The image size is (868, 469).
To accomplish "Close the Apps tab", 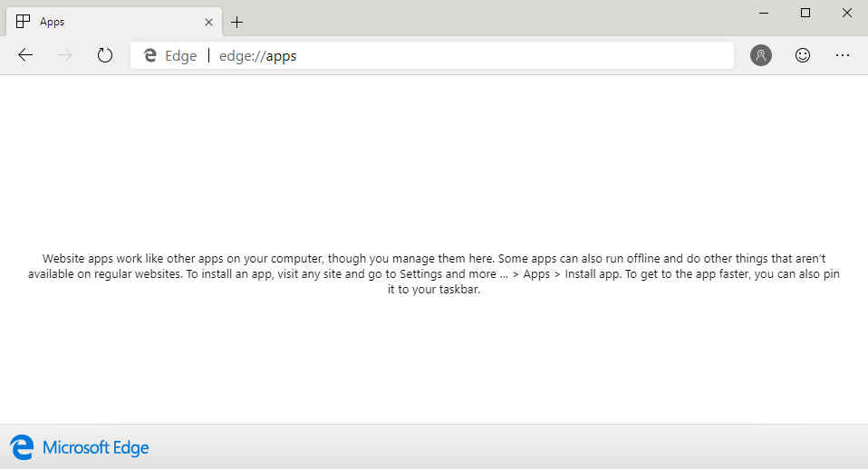I will tap(209, 22).
